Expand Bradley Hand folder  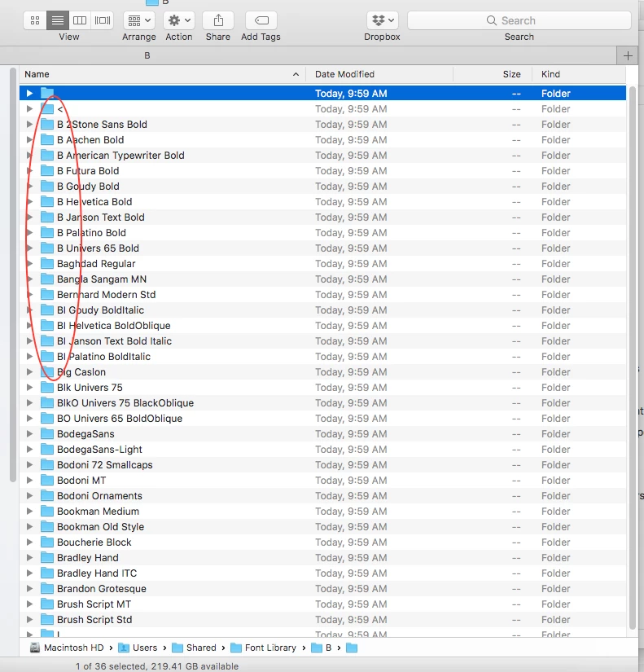[29, 558]
